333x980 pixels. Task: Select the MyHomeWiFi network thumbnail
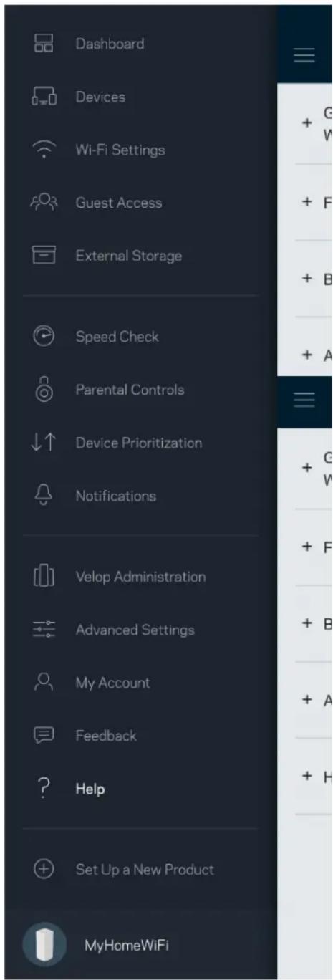click(x=44, y=946)
